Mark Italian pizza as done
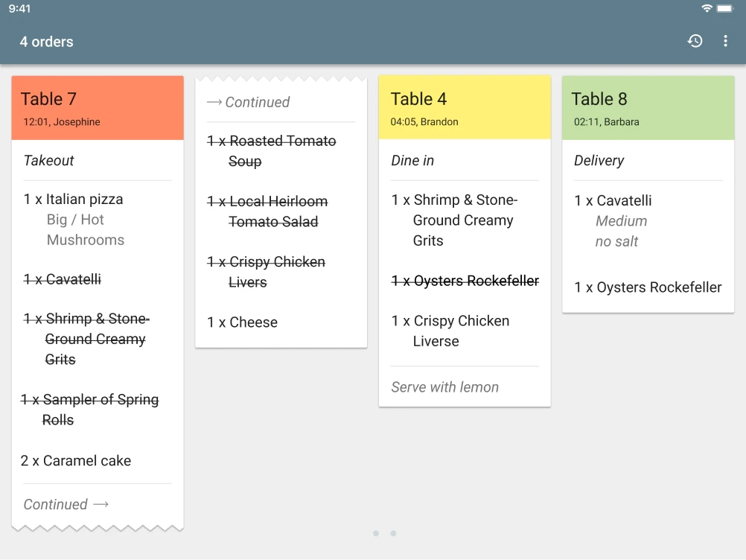 point(74,200)
